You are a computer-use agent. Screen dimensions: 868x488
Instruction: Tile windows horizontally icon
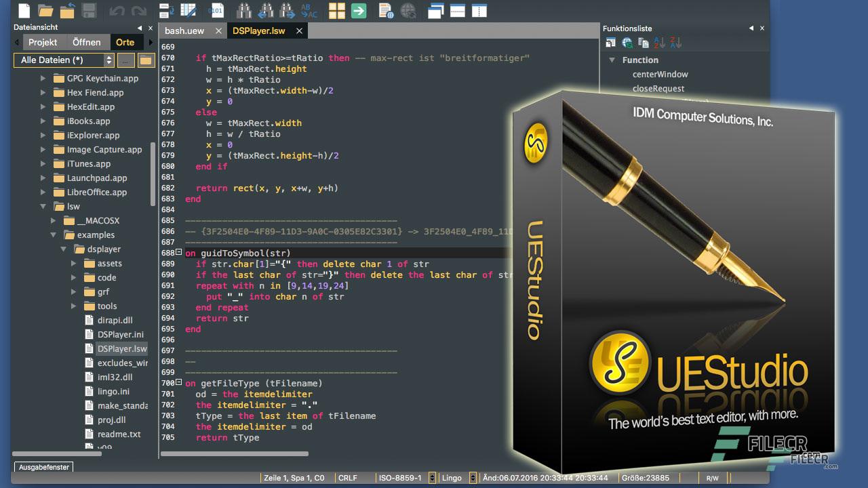coord(457,10)
